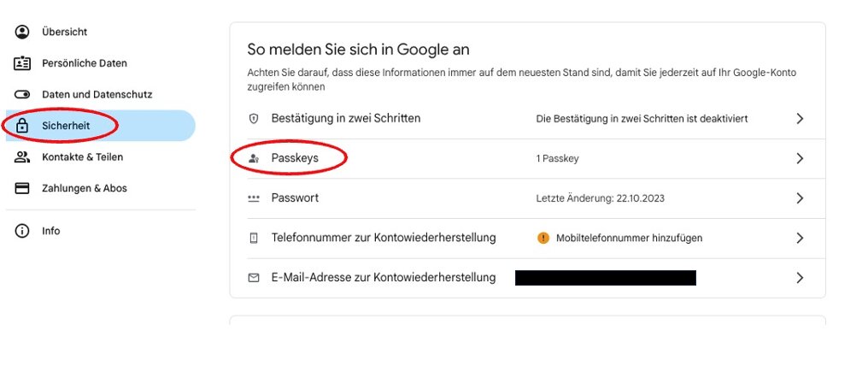Click the Zahlungen & Abos card icon
868x366 pixels.
[22, 188]
